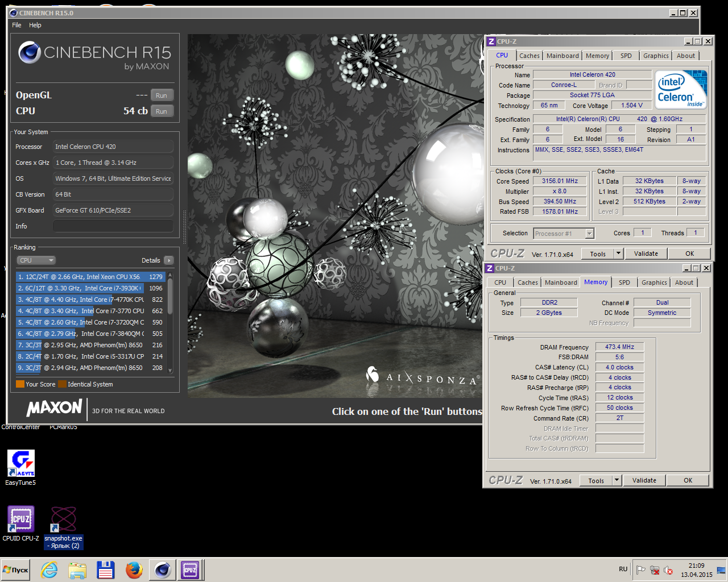Screen dimensions: 728x582
Task: Open Mainboard tab in lower CPU-Z
Action: [x=561, y=282]
